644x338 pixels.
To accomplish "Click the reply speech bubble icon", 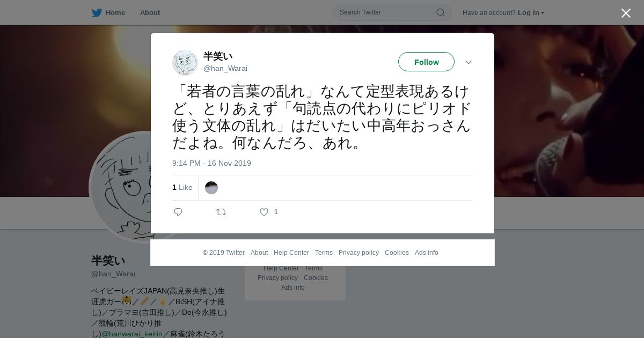I will pyautogui.click(x=178, y=212).
